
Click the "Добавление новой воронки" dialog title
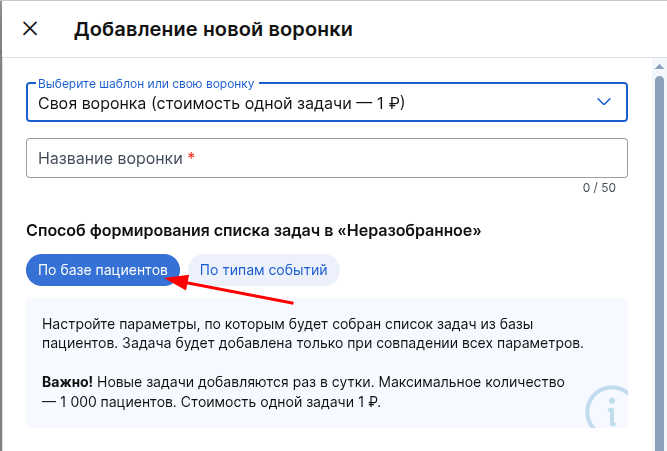(x=213, y=29)
